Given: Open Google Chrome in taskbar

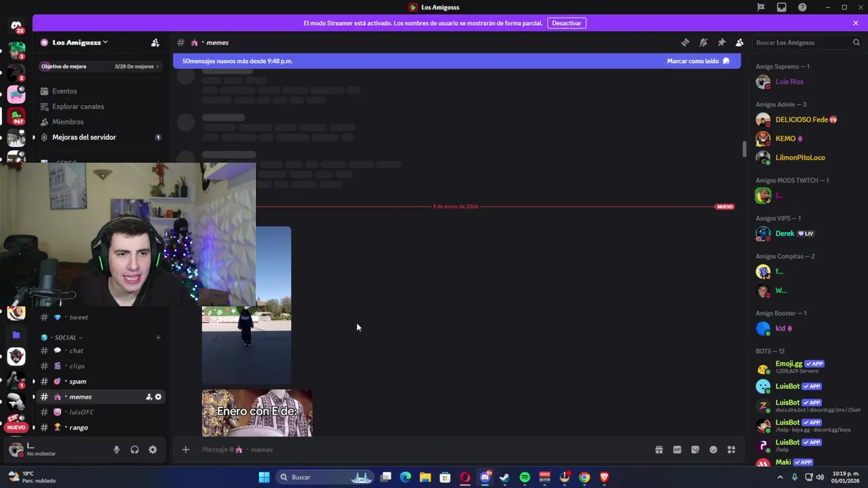Looking at the screenshot, I should pyautogui.click(x=585, y=477).
